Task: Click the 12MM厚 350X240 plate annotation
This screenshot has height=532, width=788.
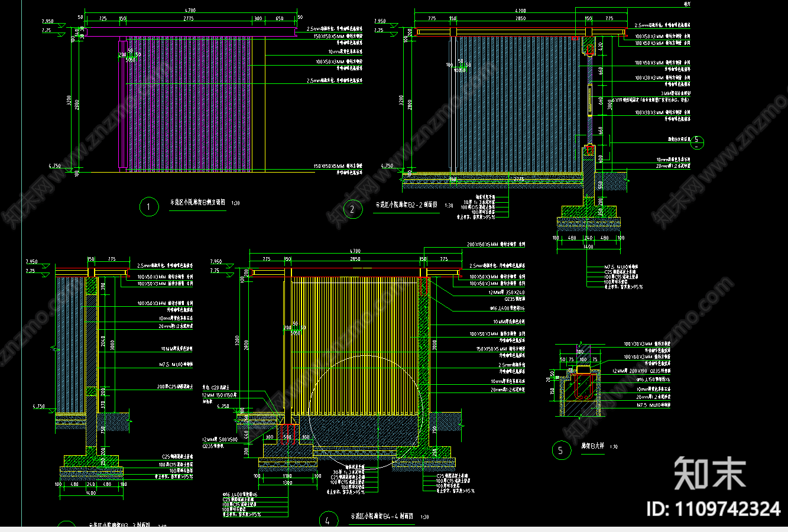Action: [506, 293]
